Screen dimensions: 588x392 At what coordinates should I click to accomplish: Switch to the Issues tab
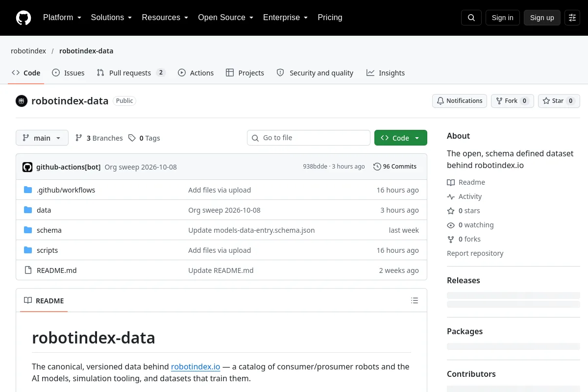(68, 73)
